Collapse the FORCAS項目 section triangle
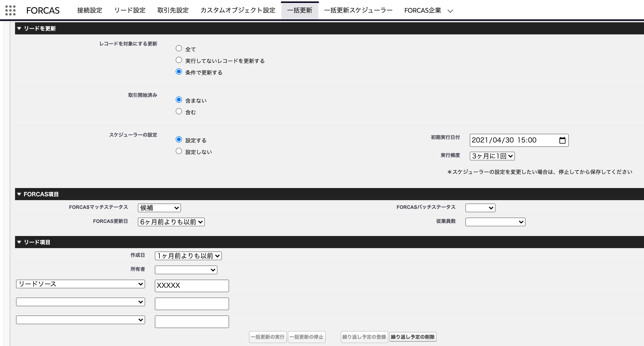Screen dimensions: 644x346 19,194
